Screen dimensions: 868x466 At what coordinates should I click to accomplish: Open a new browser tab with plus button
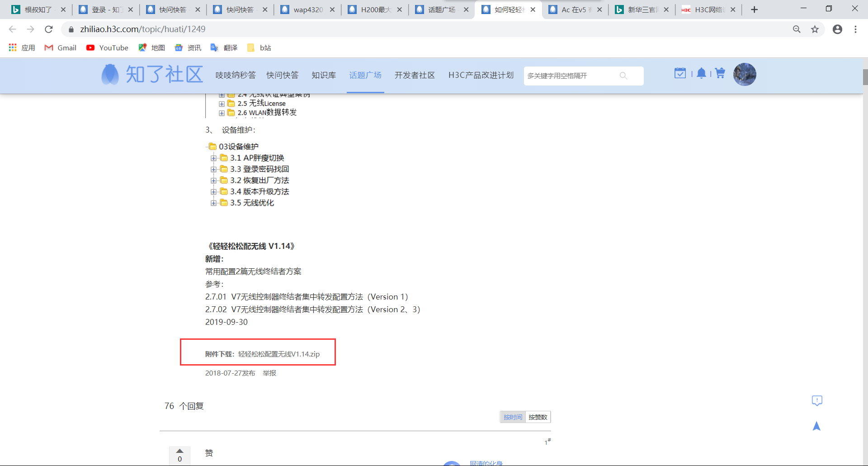[754, 10]
